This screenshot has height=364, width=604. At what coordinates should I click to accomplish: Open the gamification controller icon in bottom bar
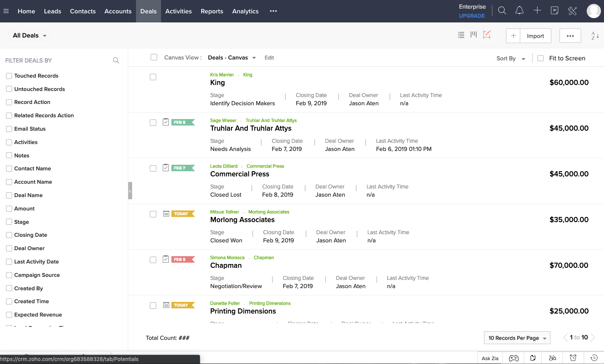tap(513, 358)
